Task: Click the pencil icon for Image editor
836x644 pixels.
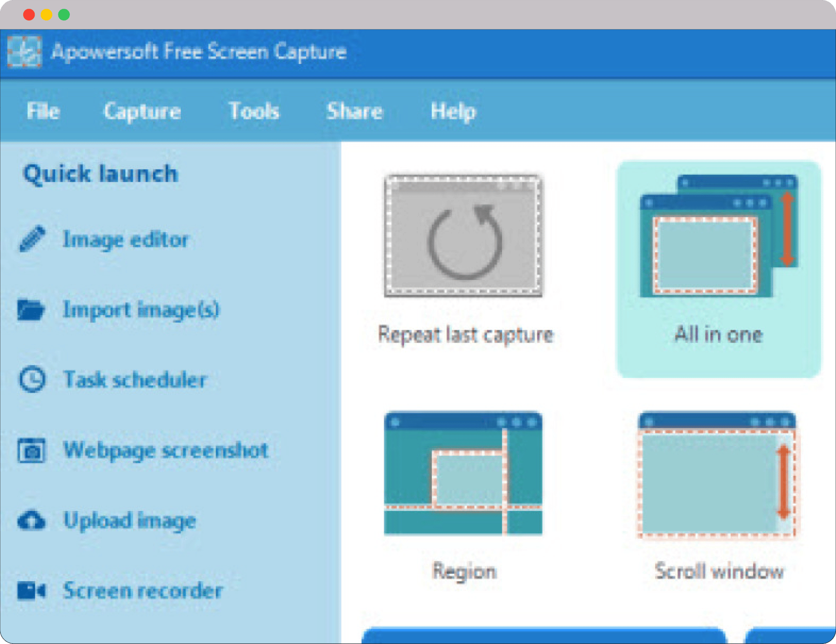Action: coord(32,239)
